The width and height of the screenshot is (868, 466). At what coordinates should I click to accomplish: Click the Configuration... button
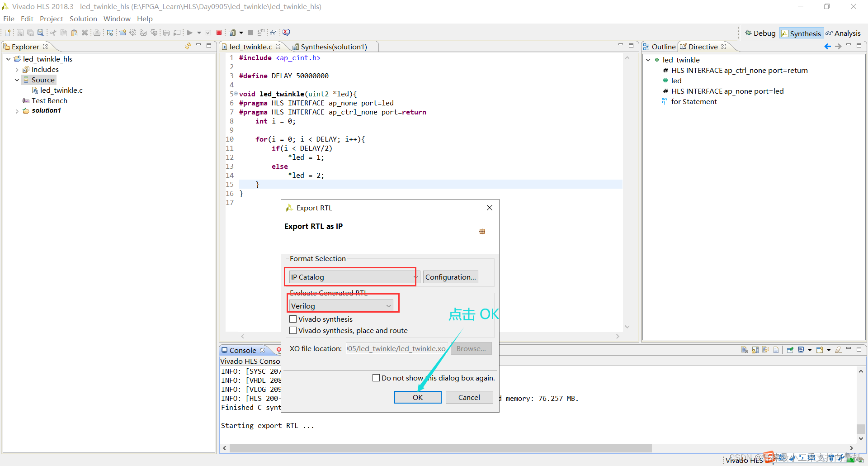(451, 277)
